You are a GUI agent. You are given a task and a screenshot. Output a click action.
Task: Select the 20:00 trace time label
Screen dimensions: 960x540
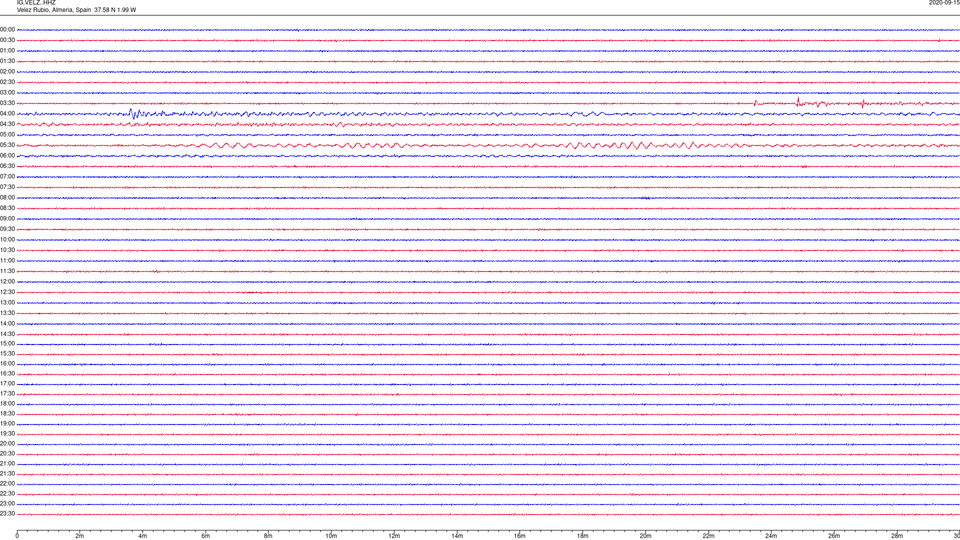[x=7, y=444]
